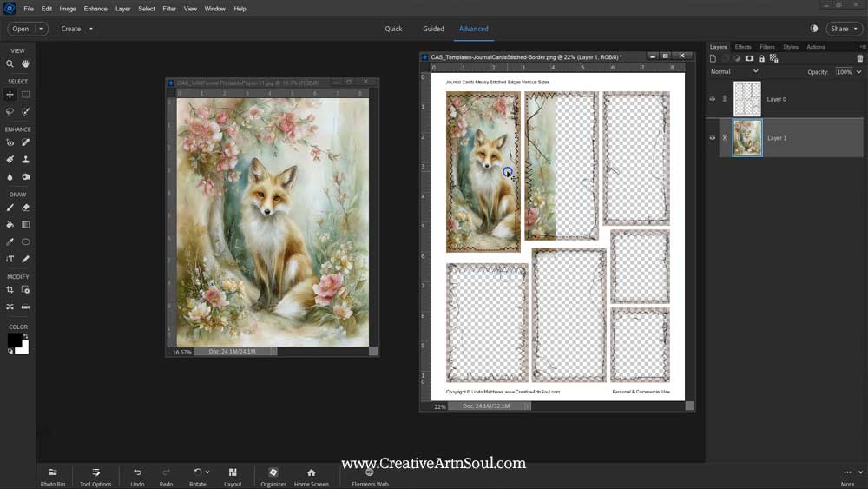
Task: Open the Layers panel flyout menu
Action: [x=862, y=47]
